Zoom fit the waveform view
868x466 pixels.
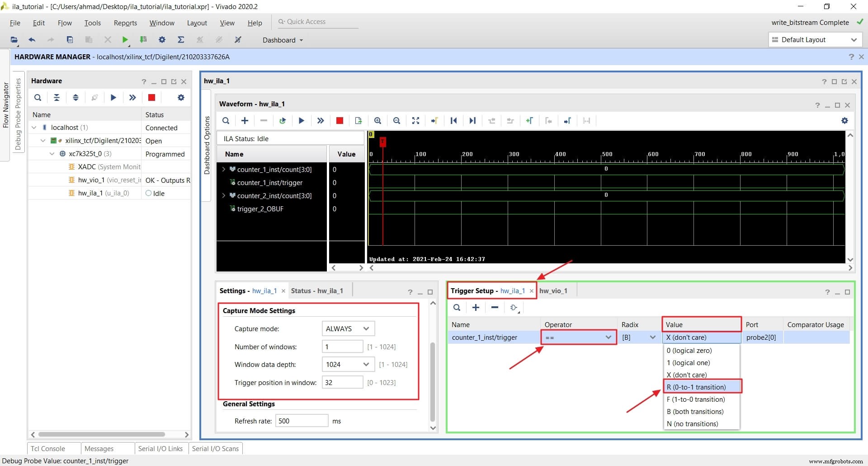[415, 121]
